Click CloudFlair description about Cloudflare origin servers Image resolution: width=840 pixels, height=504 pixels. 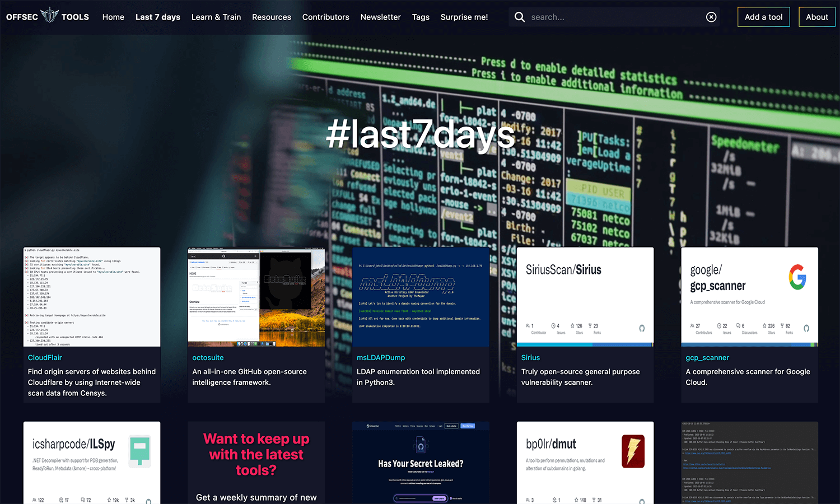coord(92,382)
